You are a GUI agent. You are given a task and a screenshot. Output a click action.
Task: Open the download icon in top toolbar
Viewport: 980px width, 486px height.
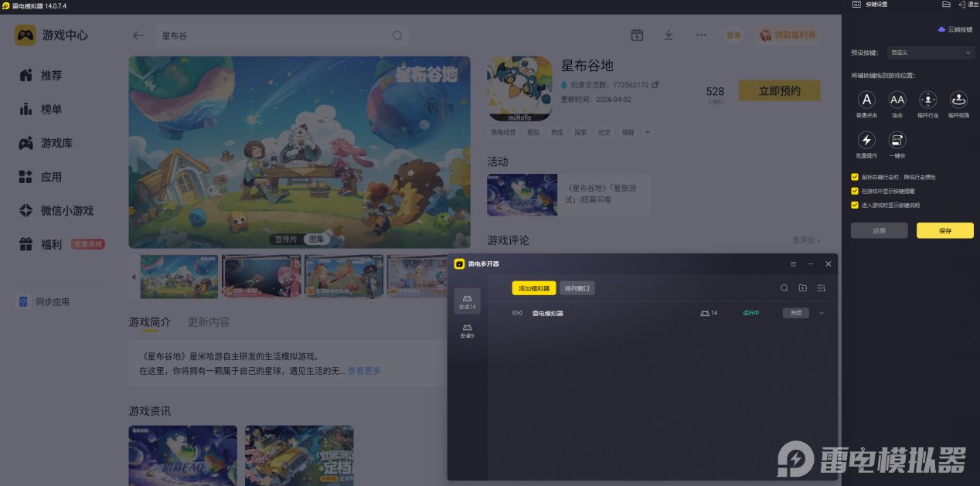[x=669, y=35]
